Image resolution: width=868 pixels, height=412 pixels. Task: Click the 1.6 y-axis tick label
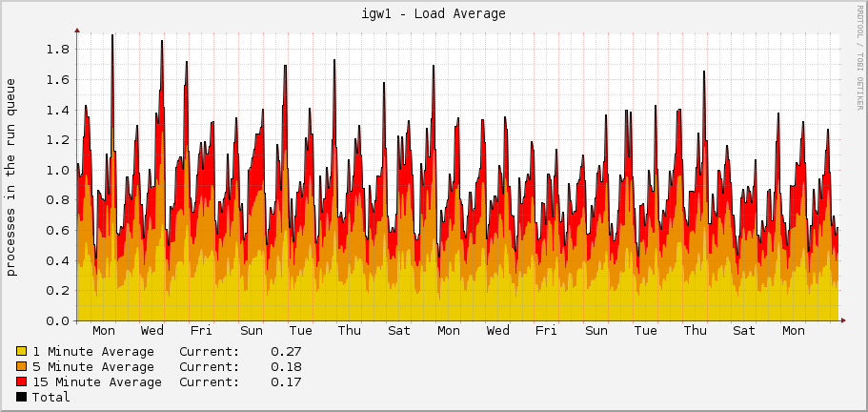click(x=58, y=80)
